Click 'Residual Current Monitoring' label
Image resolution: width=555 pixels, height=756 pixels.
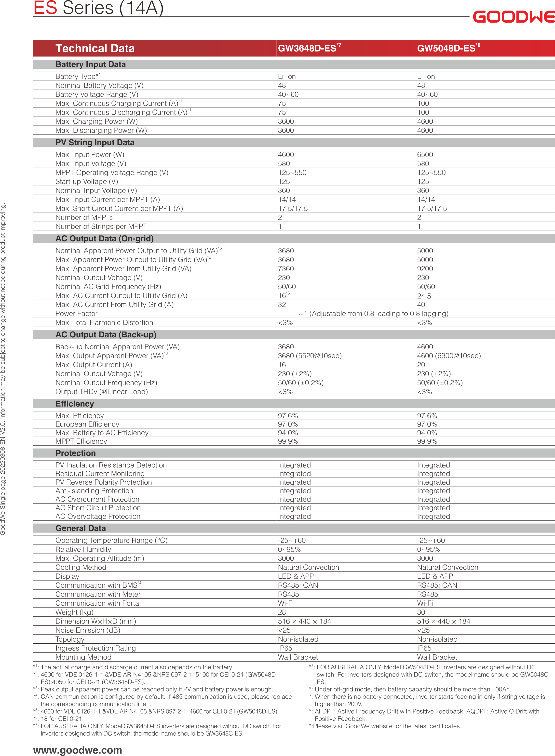(100, 474)
